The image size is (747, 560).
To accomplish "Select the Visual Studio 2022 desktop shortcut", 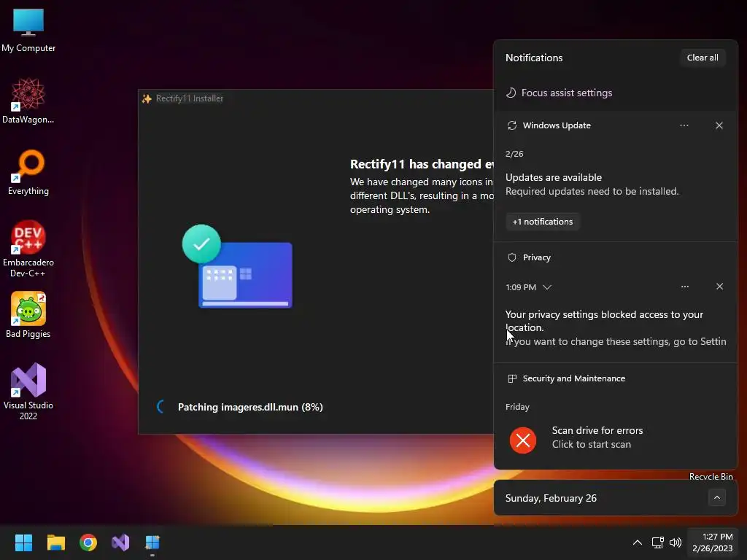I will [28, 392].
